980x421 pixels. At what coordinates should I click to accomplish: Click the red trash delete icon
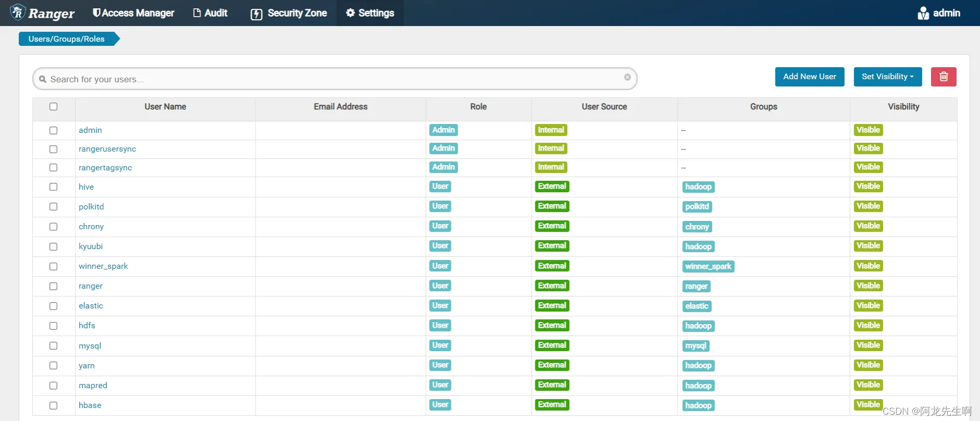click(944, 77)
